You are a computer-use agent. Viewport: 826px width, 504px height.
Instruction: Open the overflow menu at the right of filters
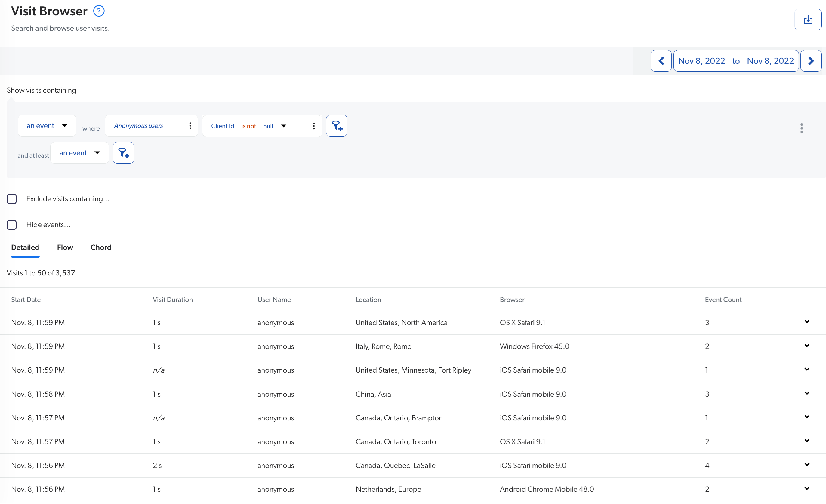(x=802, y=128)
